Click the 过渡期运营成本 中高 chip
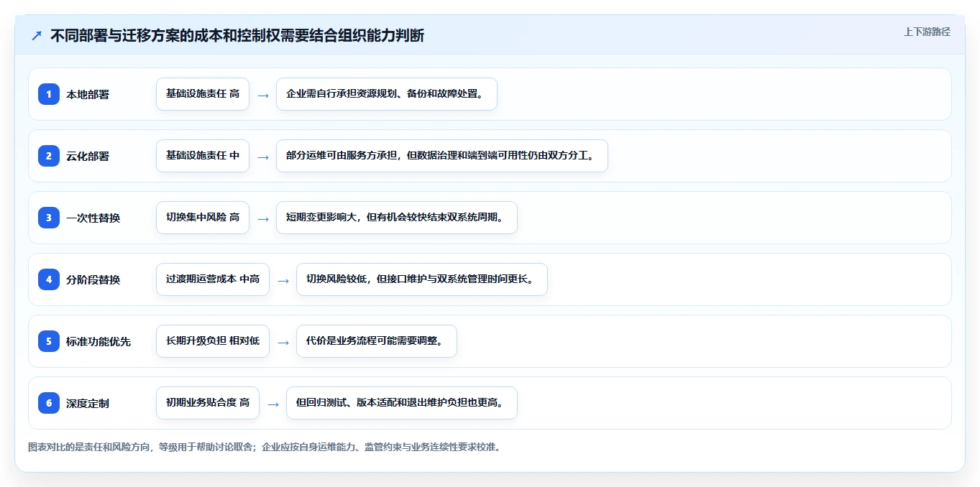This screenshot has height=487, width=980. (213, 279)
